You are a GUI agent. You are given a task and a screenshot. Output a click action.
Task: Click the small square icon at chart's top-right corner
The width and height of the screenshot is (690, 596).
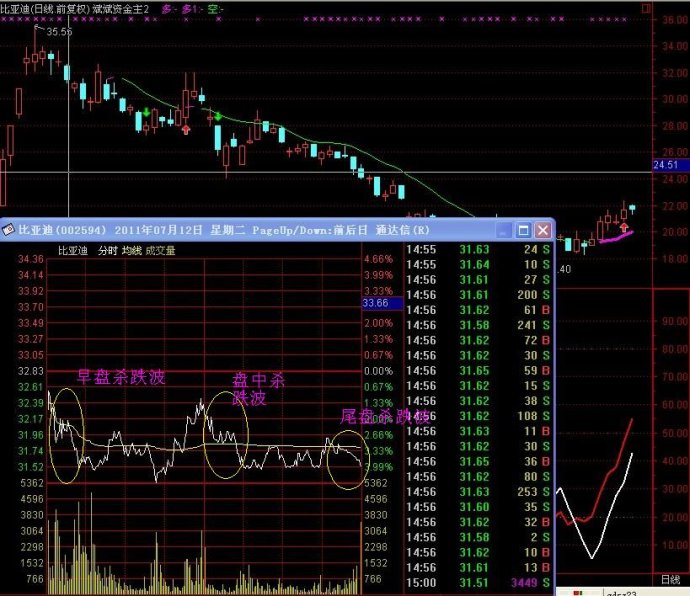[646, 8]
